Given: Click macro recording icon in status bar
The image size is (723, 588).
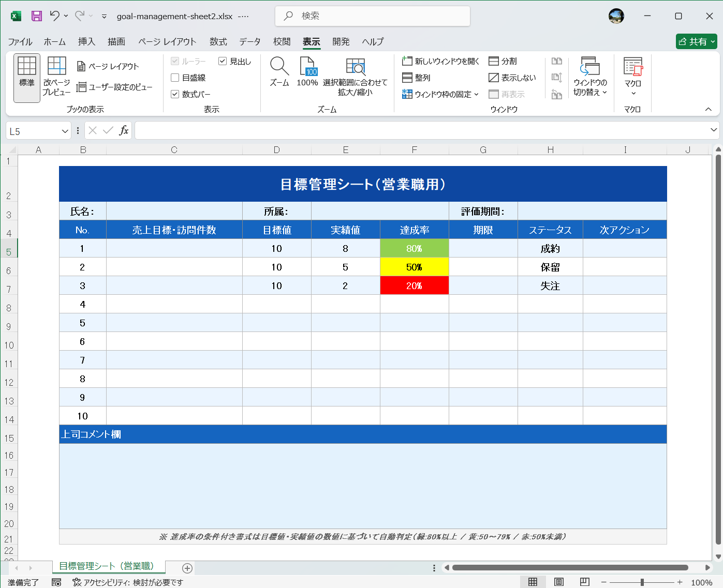Looking at the screenshot, I should click(x=56, y=582).
